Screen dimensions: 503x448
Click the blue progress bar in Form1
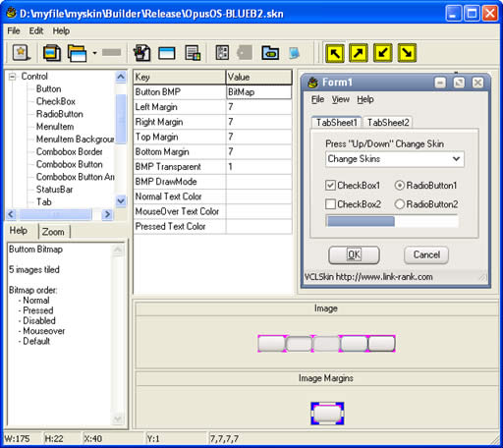[x=361, y=221]
